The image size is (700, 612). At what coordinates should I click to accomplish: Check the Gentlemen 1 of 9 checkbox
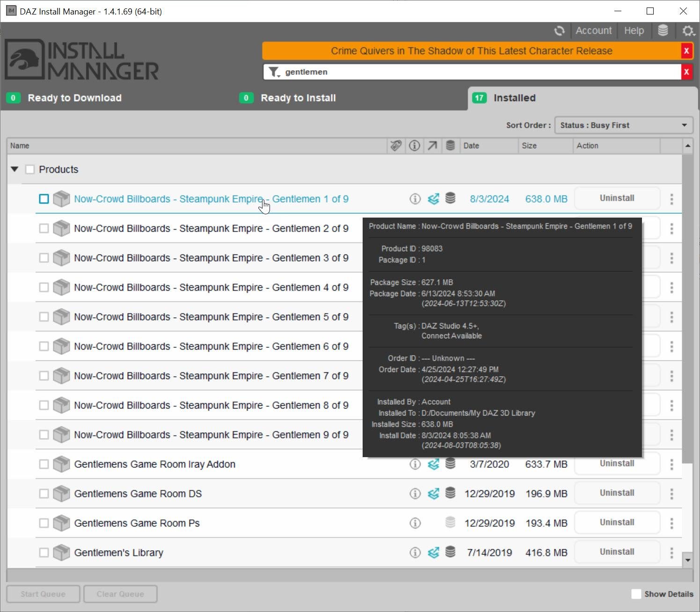[44, 199]
